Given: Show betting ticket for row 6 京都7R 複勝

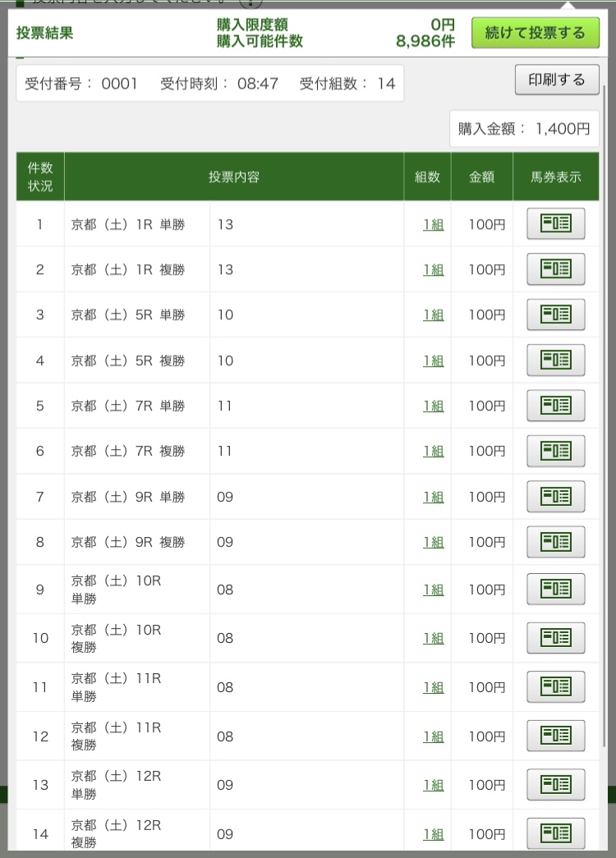Looking at the screenshot, I should point(555,451).
